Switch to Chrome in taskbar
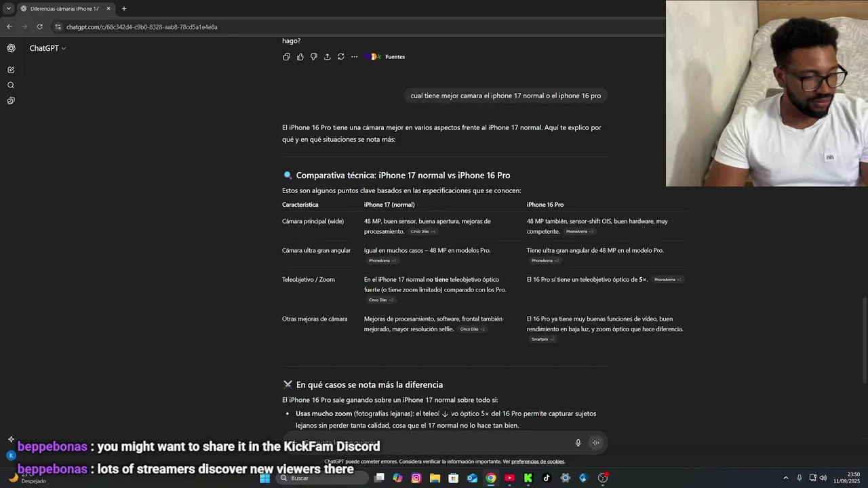 490,478
